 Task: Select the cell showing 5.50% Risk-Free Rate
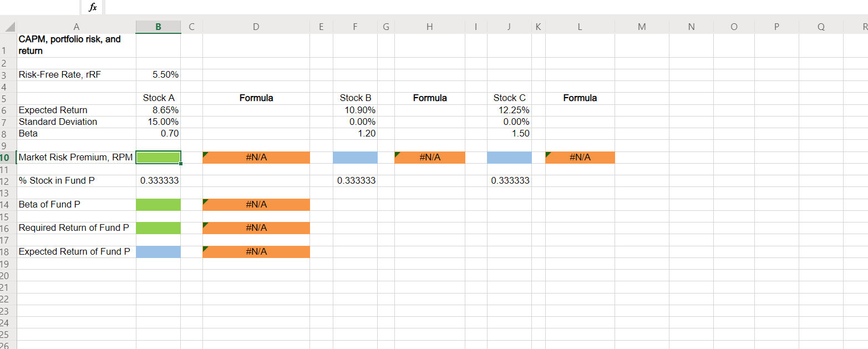tap(158, 74)
